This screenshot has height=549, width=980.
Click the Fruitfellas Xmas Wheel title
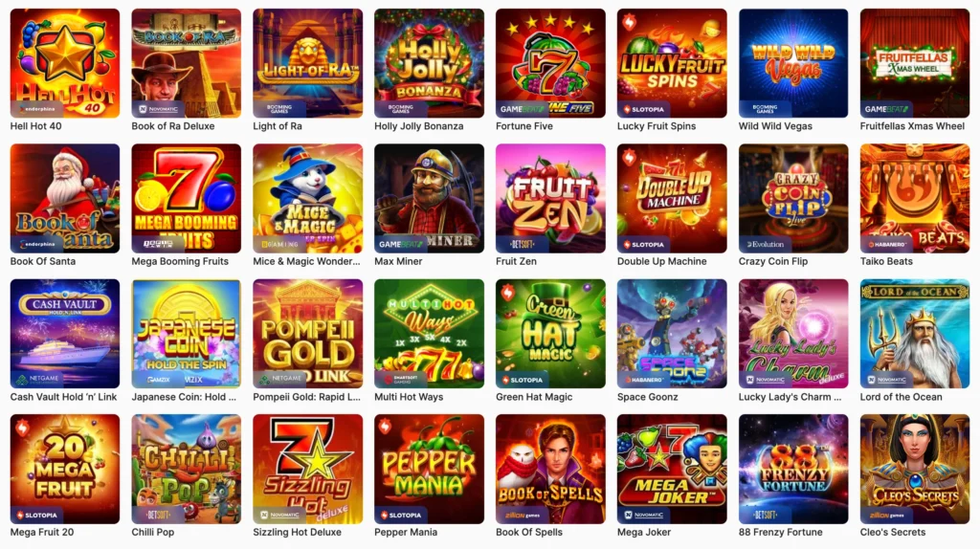click(x=912, y=126)
